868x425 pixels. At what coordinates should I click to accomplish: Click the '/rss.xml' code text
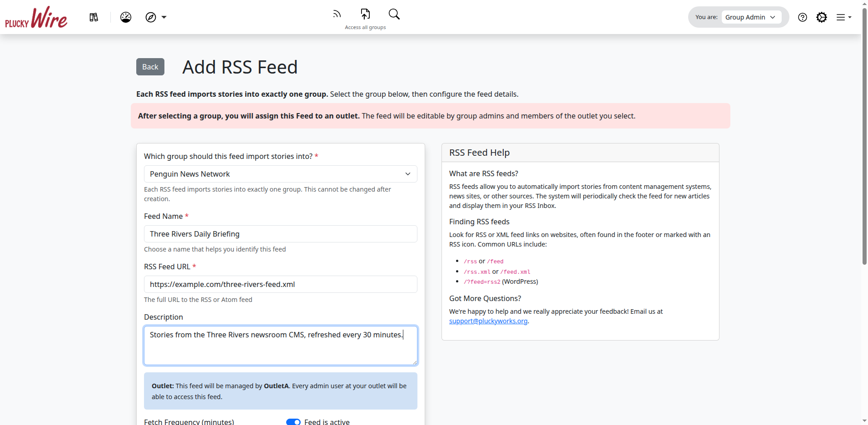coord(477,272)
